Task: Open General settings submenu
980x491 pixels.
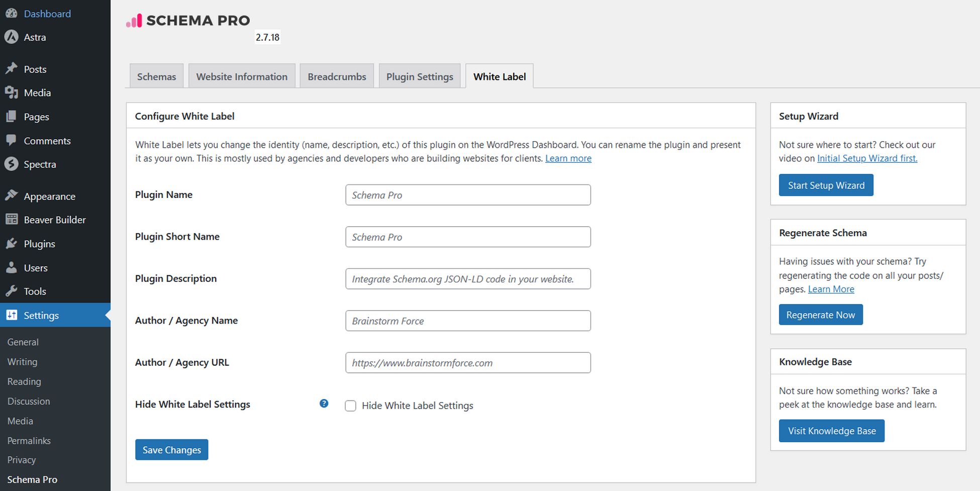Action: pos(23,342)
